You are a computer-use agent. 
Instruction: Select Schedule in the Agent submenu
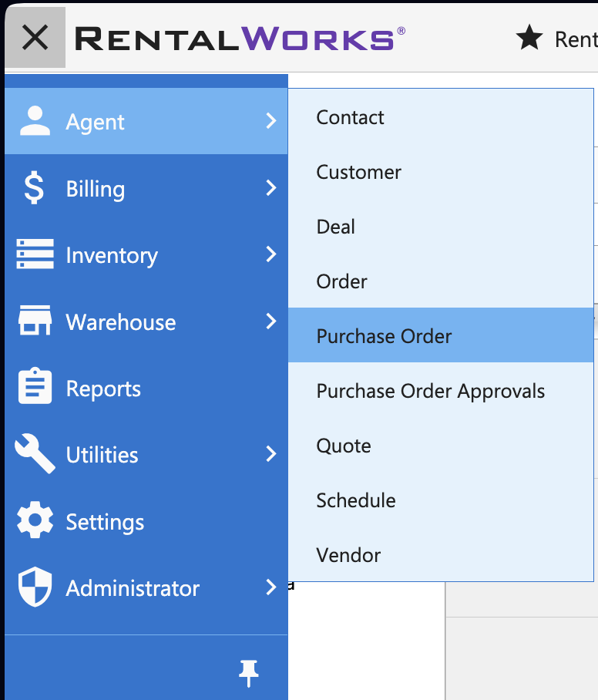441,500
